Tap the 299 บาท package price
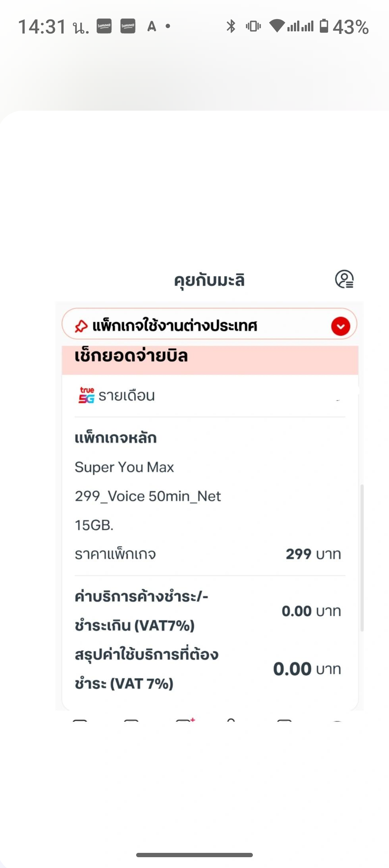Image resolution: width=389 pixels, height=868 pixels. [313, 554]
